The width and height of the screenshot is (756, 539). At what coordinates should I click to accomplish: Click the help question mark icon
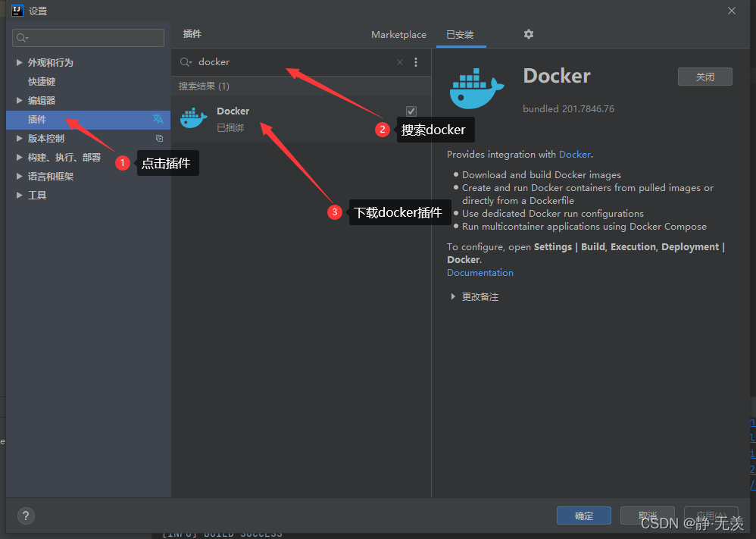(x=25, y=515)
